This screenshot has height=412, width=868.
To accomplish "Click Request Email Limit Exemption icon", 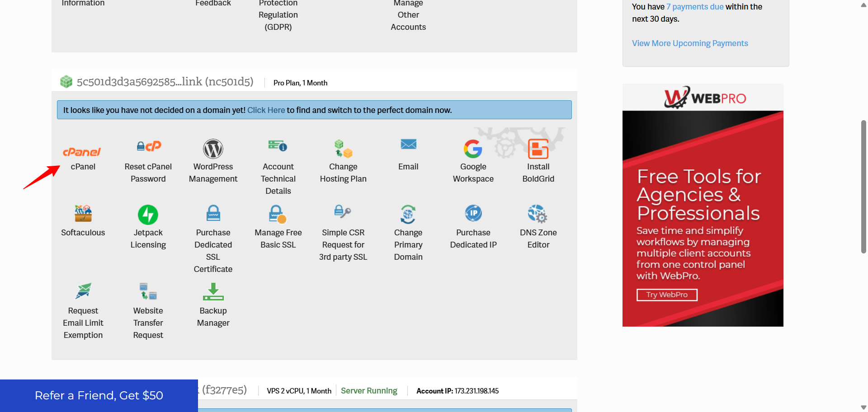I will [x=83, y=291].
